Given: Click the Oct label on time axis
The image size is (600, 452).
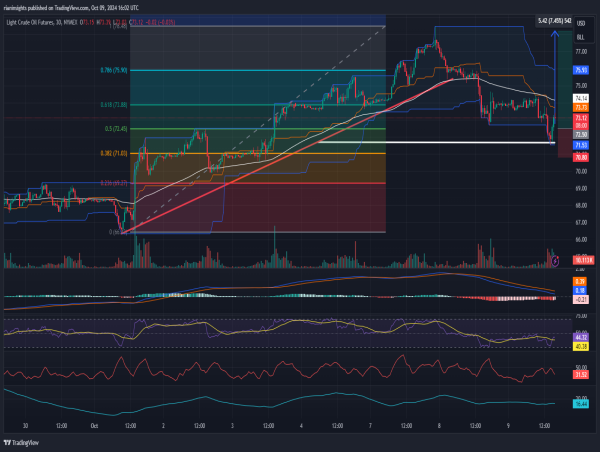Looking at the screenshot, I should [x=95, y=426].
